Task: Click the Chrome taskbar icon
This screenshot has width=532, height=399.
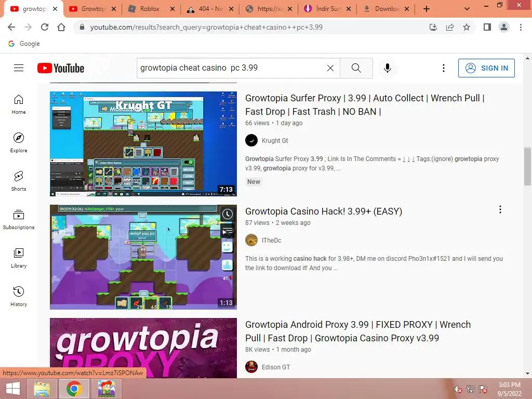Action: pyautogui.click(x=74, y=389)
